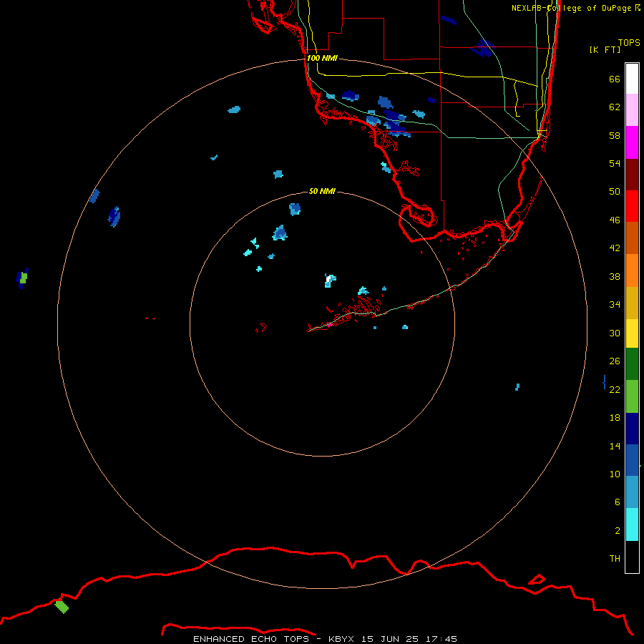This screenshot has width=644, height=644.
Task: Select the 42 scale label
Action: pyautogui.click(x=615, y=248)
